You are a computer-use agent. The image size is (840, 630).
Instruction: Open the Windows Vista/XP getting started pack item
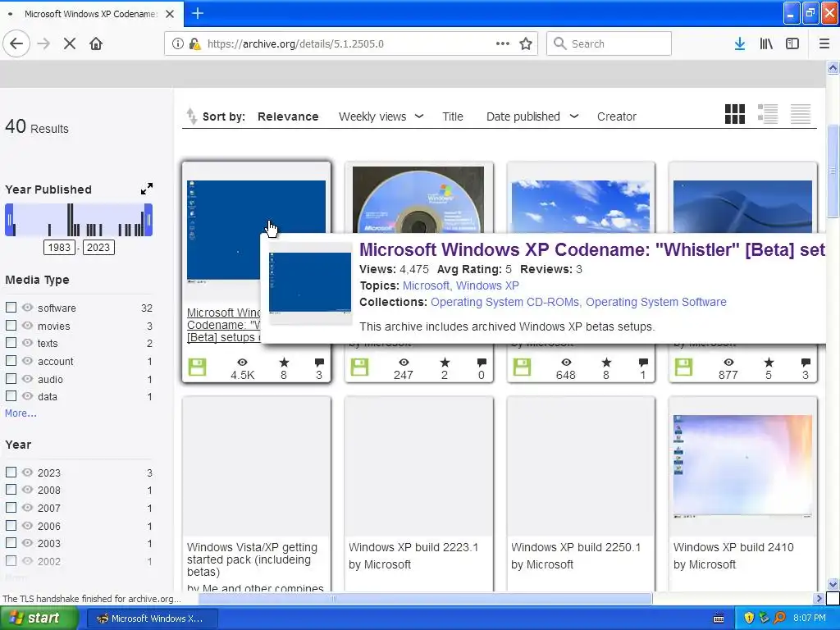pyautogui.click(x=253, y=559)
